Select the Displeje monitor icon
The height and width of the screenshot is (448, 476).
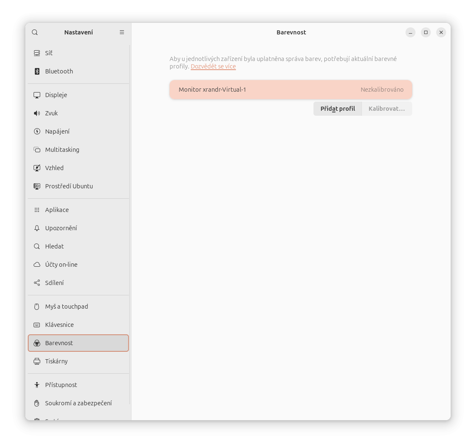click(37, 95)
